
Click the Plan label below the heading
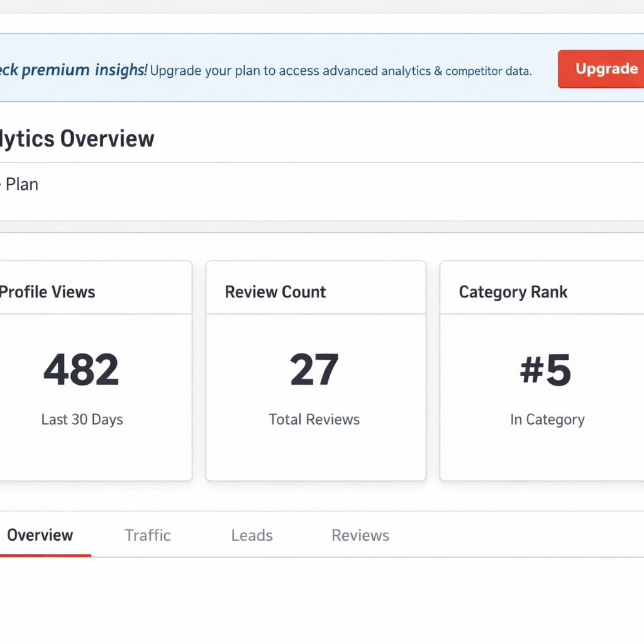click(x=21, y=184)
